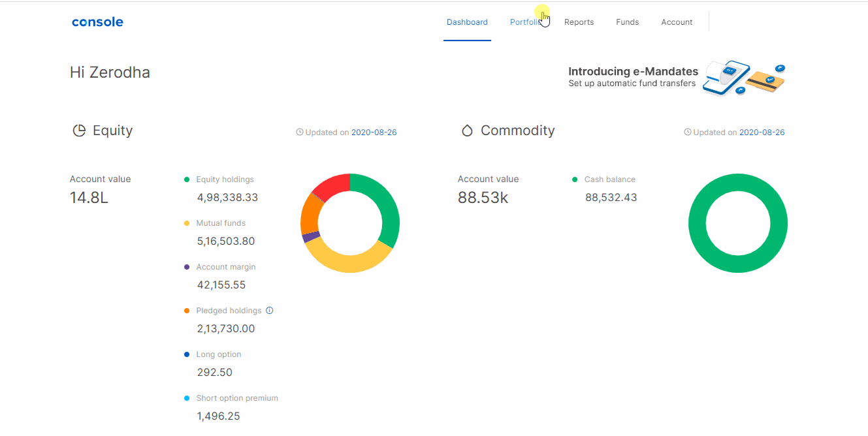
Task: Click the Equity updated date 2020-08-26 link
Action: 374,132
